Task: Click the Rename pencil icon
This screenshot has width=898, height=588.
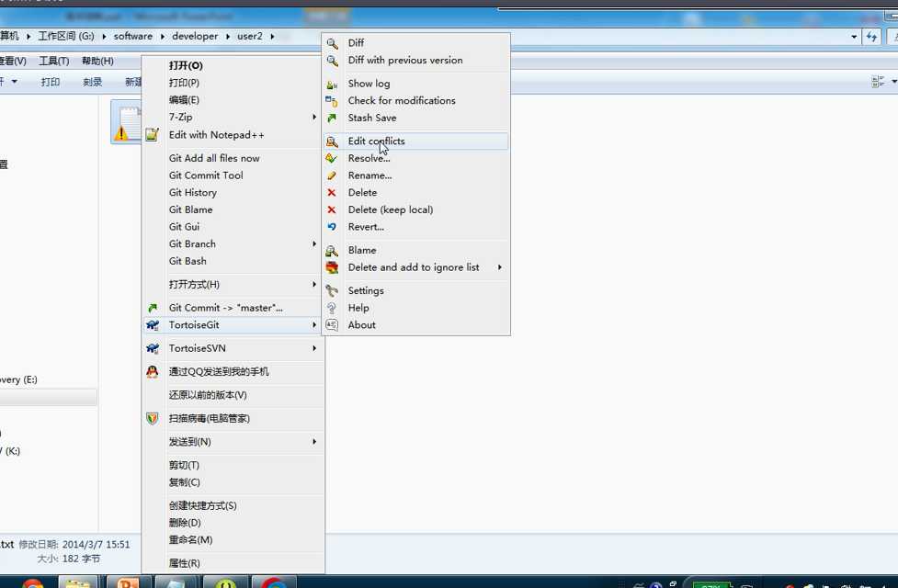Action: click(332, 175)
